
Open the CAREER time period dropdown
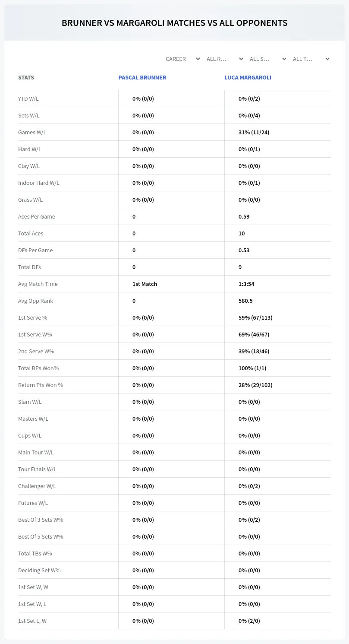(x=182, y=59)
